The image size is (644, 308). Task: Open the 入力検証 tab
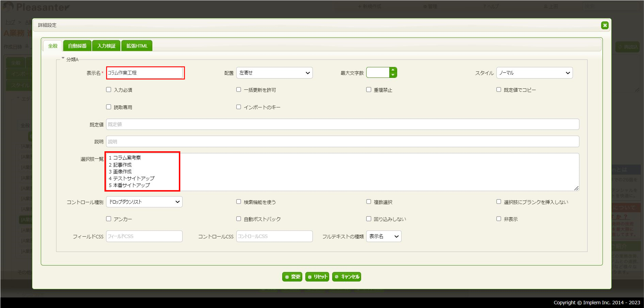point(106,46)
